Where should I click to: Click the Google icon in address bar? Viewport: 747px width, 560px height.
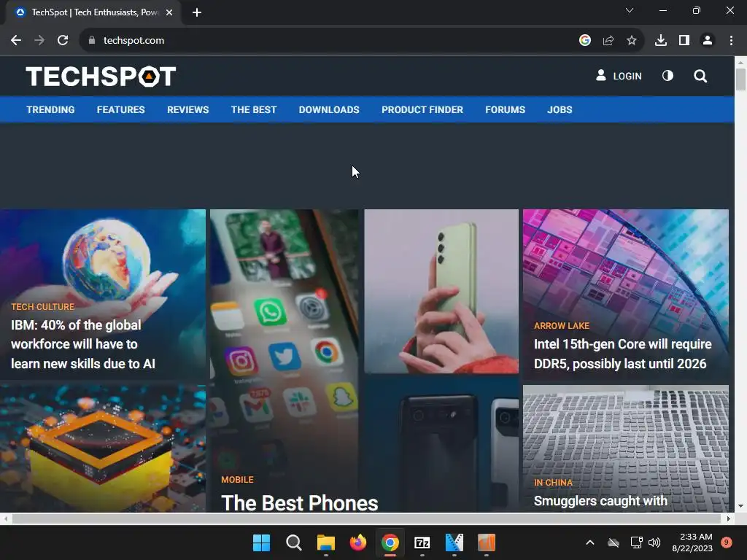pos(585,41)
